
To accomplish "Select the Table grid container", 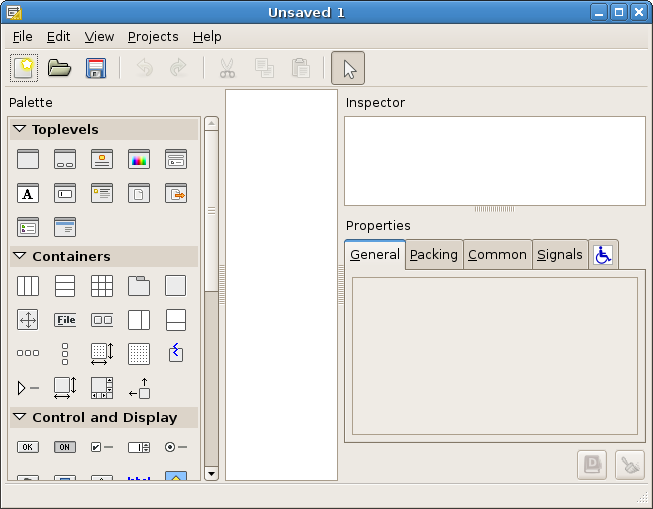I will [102, 286].
